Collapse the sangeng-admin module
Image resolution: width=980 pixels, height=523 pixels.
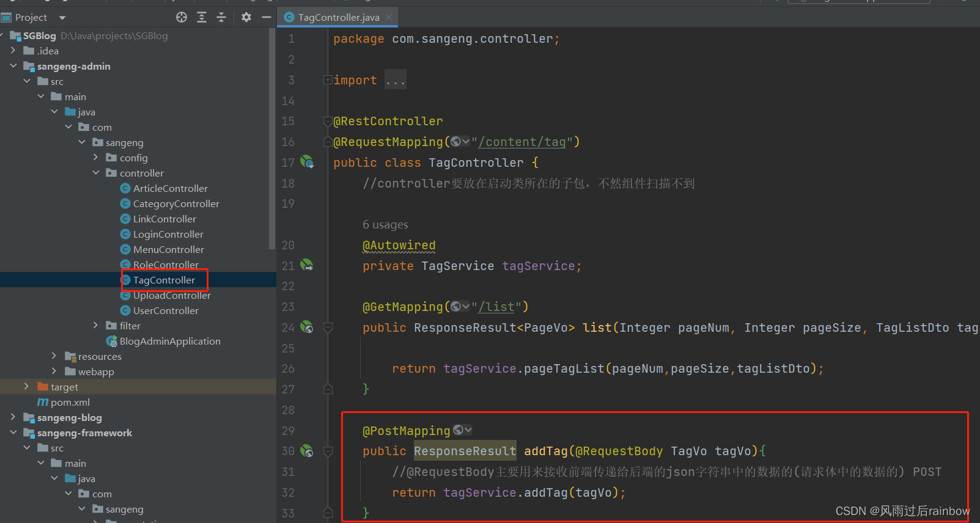tap(13, 66)
